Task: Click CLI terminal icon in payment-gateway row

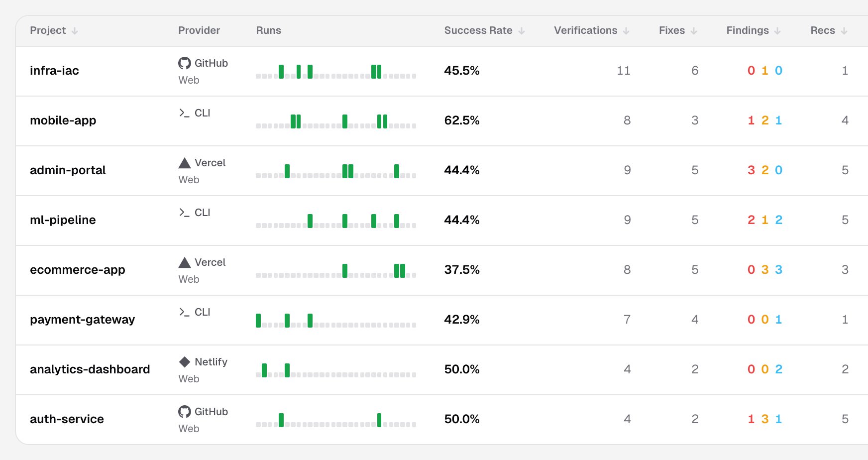Action: (x=185, y=312)
